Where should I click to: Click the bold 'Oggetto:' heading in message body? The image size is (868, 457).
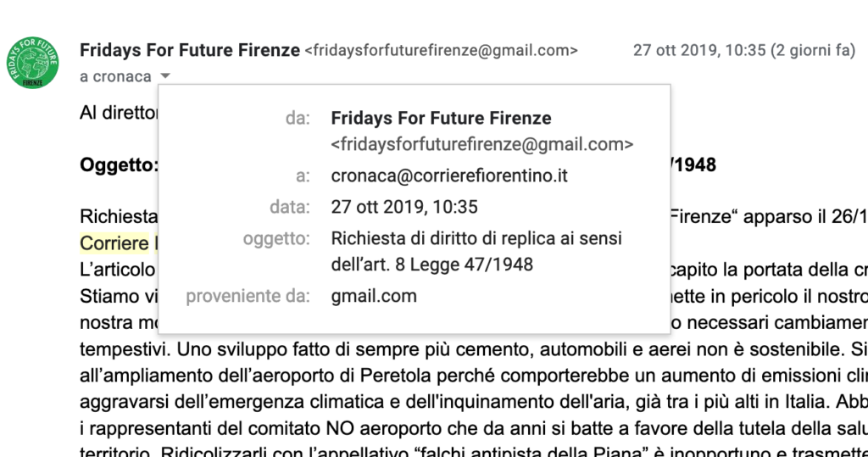click(x=119, y=164)
